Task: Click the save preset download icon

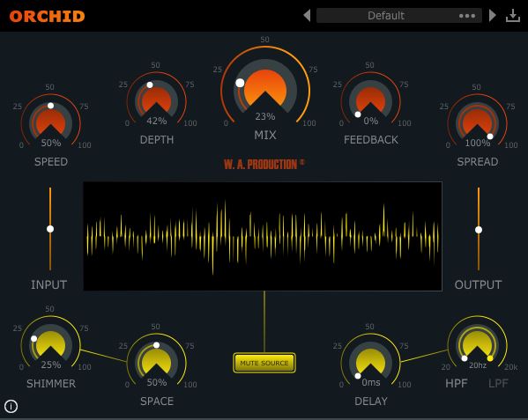Action: click(513, 16)
